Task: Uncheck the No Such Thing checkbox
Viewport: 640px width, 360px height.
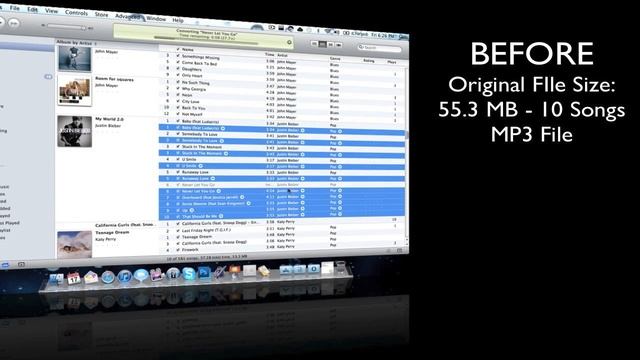Action: (x=178, y=82)
